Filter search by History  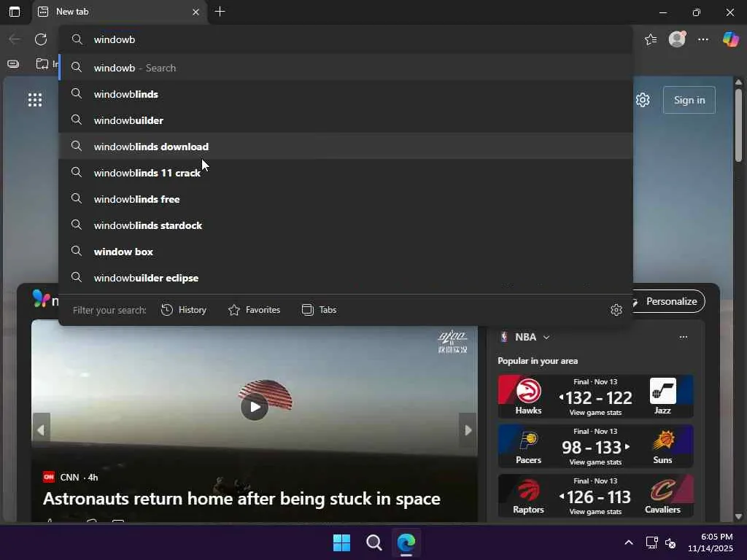183,310
